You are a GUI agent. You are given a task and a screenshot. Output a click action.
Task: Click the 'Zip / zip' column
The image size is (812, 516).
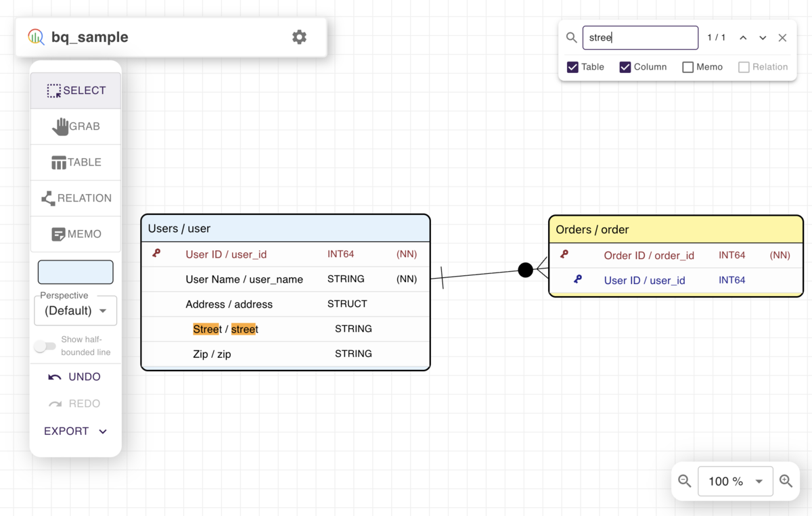212,354
